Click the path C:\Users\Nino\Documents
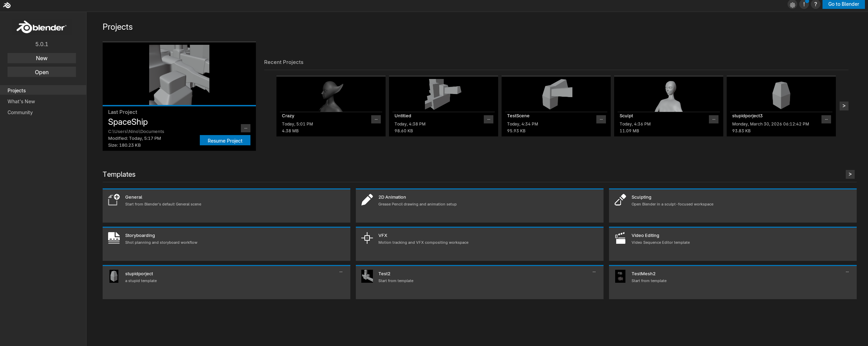The width and height of the screenshot is (868, 346). click(136, 132)
